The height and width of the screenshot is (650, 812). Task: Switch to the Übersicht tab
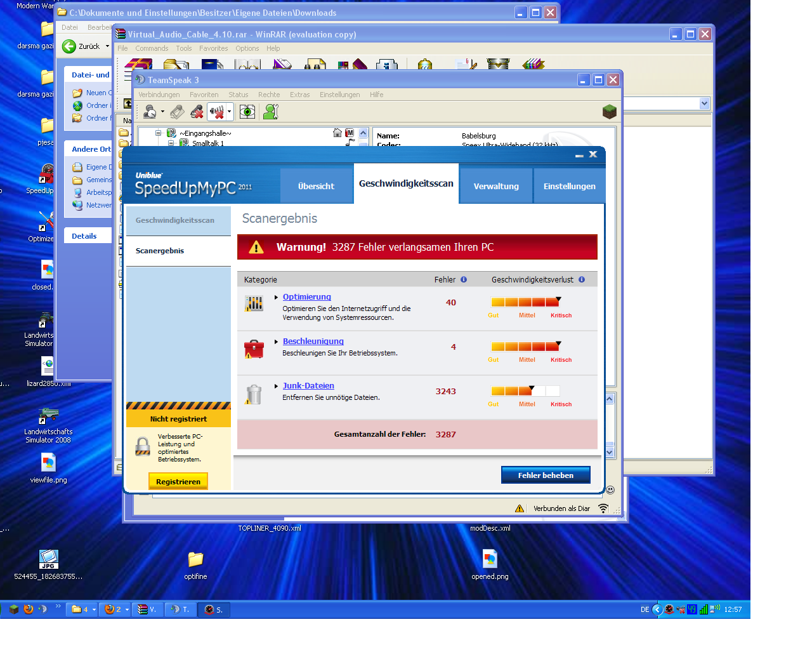tap(316, 186)
